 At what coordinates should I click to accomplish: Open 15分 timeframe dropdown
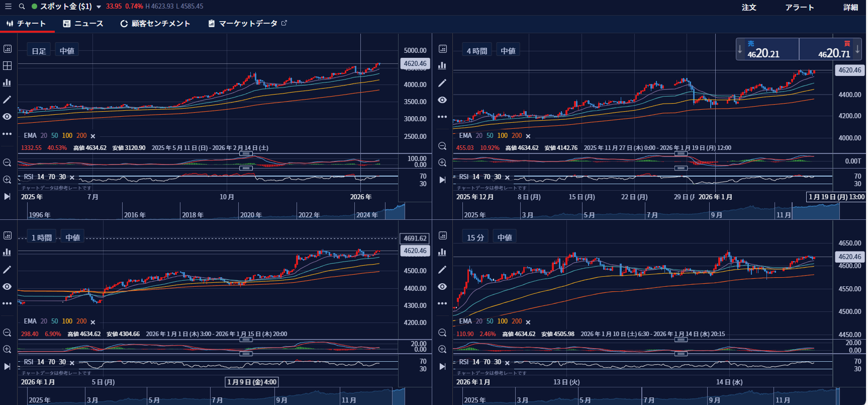[475, 237]
